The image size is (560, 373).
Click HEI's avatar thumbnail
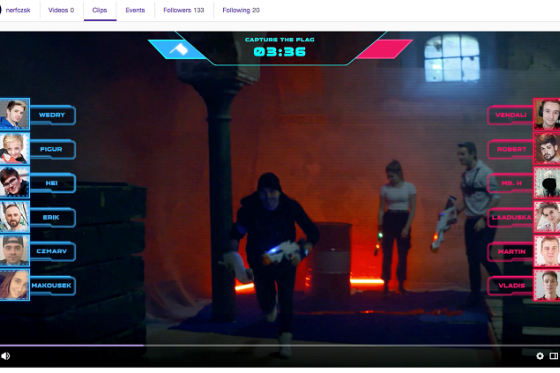click(x=14, y=183)
